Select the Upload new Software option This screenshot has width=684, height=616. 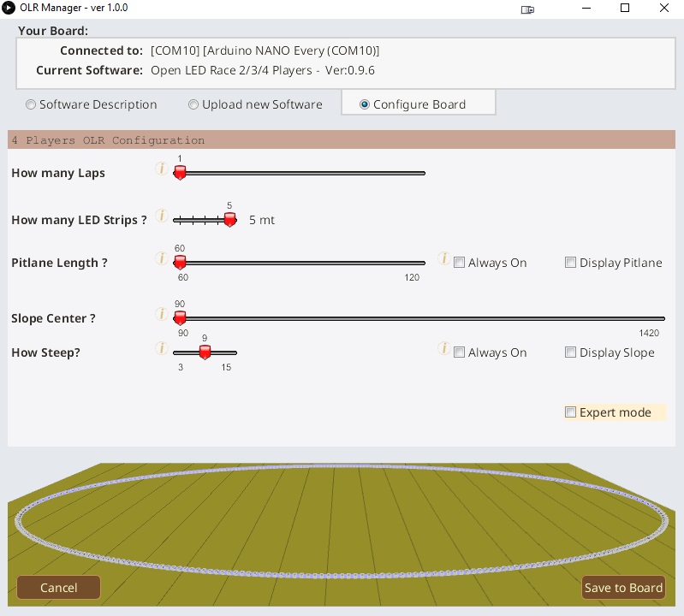coord(193,104)
